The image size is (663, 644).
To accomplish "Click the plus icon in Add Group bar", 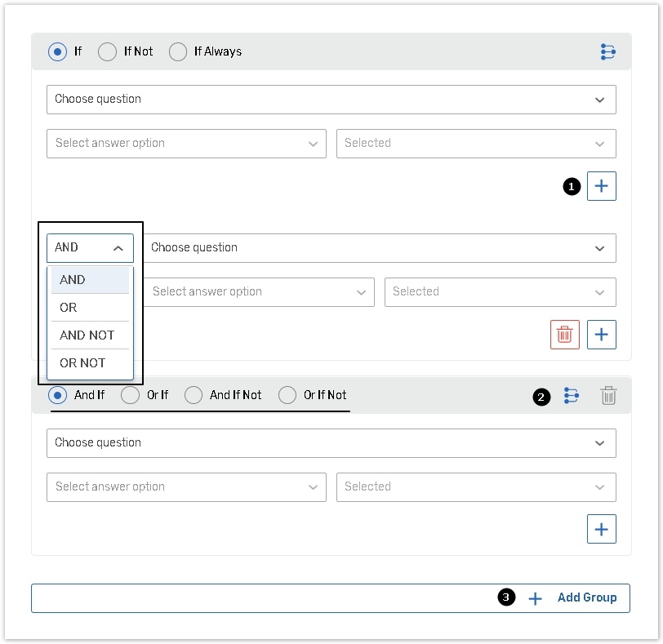I will [x=535, y=598].
